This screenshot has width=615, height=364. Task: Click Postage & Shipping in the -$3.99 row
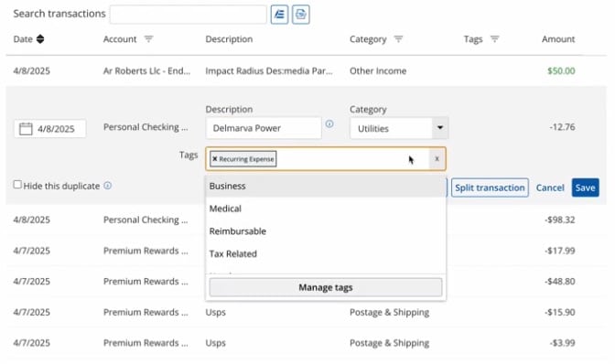[x=389, y=343]
